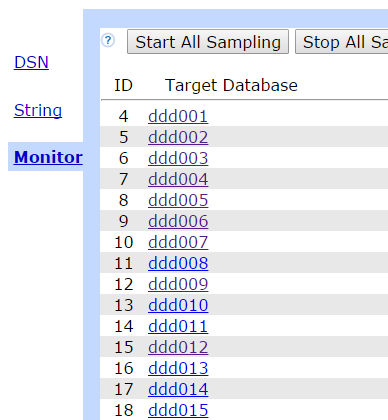Open target database ddd004

(x=178, y=179)
